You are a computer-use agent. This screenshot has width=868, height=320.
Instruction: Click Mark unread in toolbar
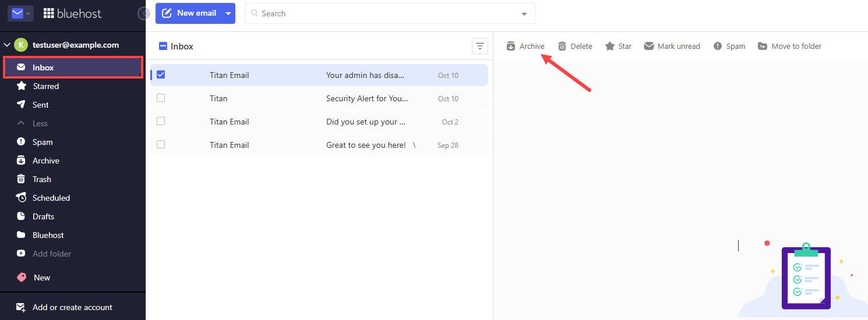(x=672, y=46)
